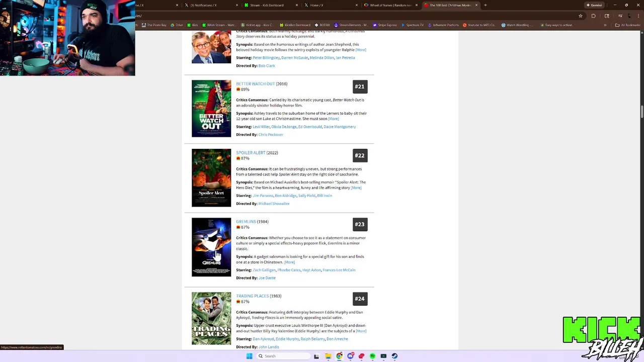Open director Michael Showalter's page

coord(274,204)
